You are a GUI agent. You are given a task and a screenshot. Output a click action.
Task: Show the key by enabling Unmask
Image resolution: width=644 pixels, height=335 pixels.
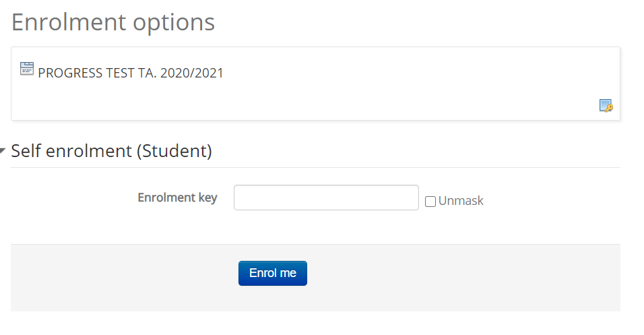coord(430,202)
